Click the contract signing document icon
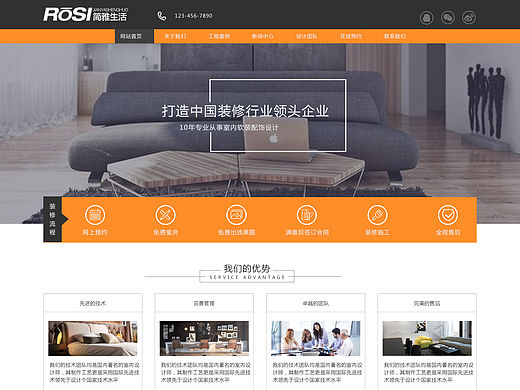Screen dimensions: 520x390 click(x=307, y=215)
